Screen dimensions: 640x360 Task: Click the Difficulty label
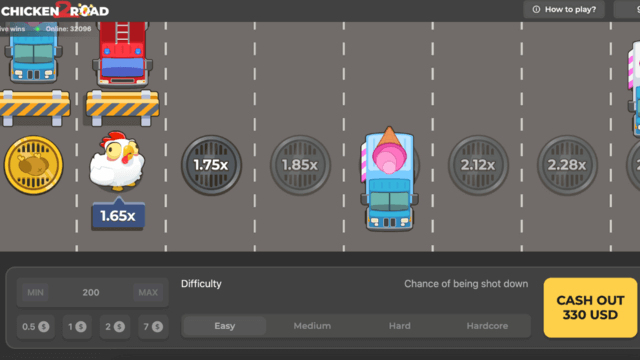coord(201,284)
